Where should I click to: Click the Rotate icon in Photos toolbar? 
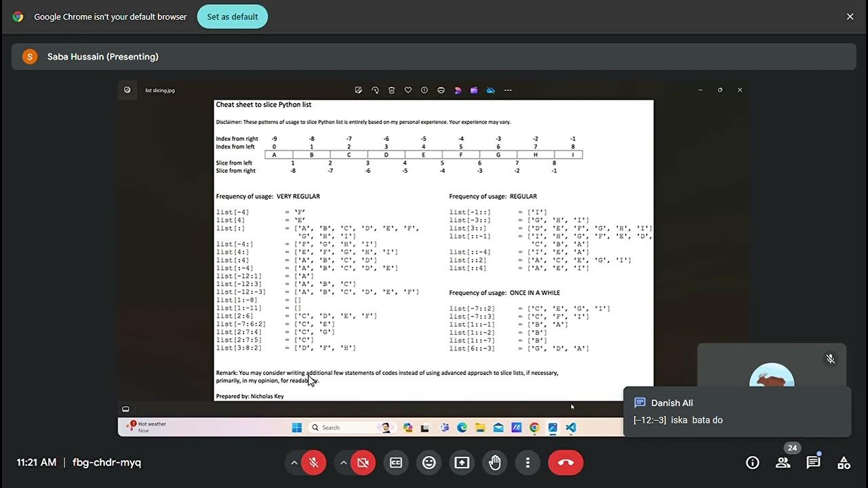[375, 90]
